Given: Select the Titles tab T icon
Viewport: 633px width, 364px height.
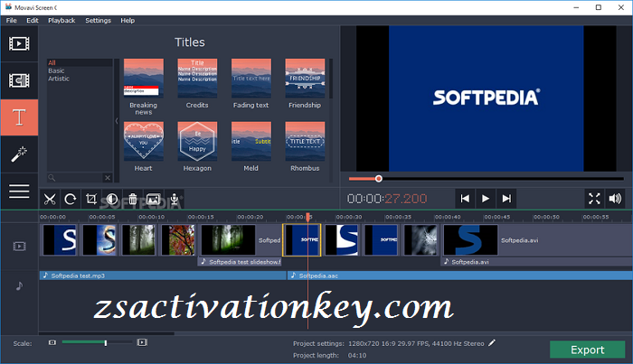Looking at the screenshot, I should coord(19,117).
